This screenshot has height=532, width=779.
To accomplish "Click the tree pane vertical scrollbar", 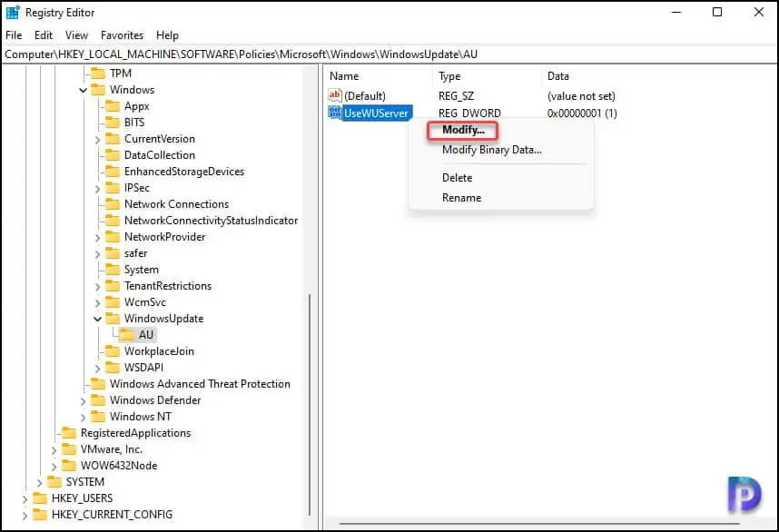I will pos(310,405).
